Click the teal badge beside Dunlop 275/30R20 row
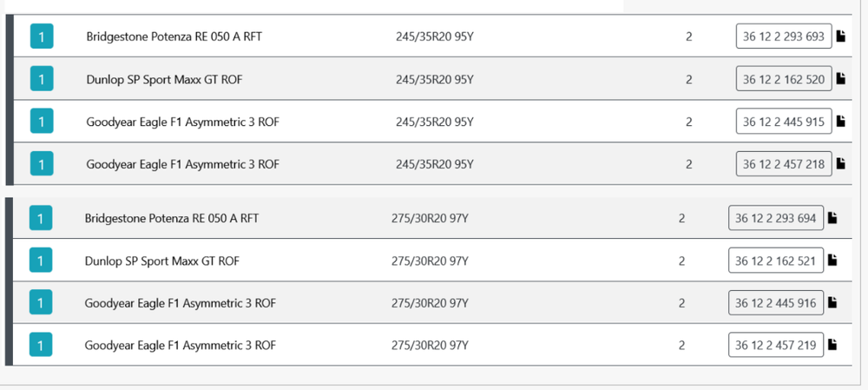Image resolution: width=868 pixels, height=390 pixels. 40,261
